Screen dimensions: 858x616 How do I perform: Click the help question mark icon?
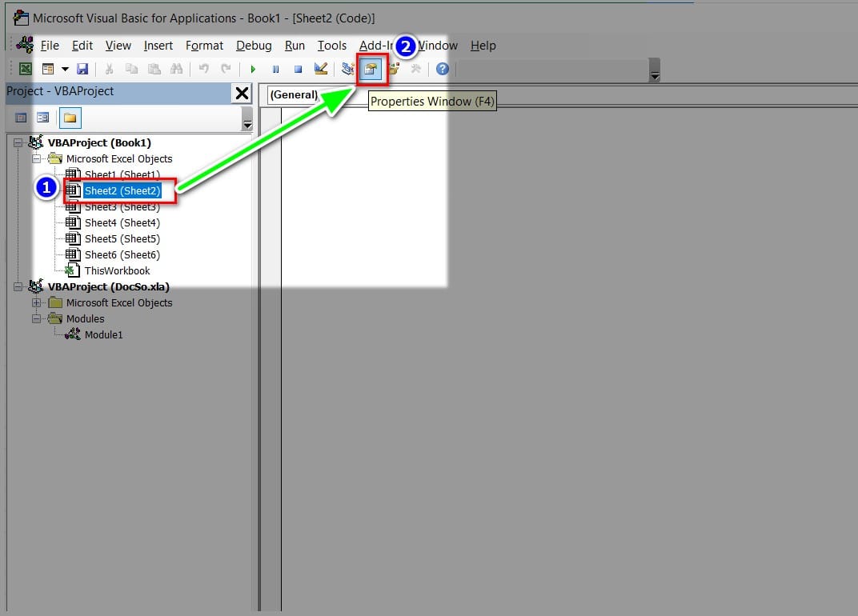tap(442, 70)
